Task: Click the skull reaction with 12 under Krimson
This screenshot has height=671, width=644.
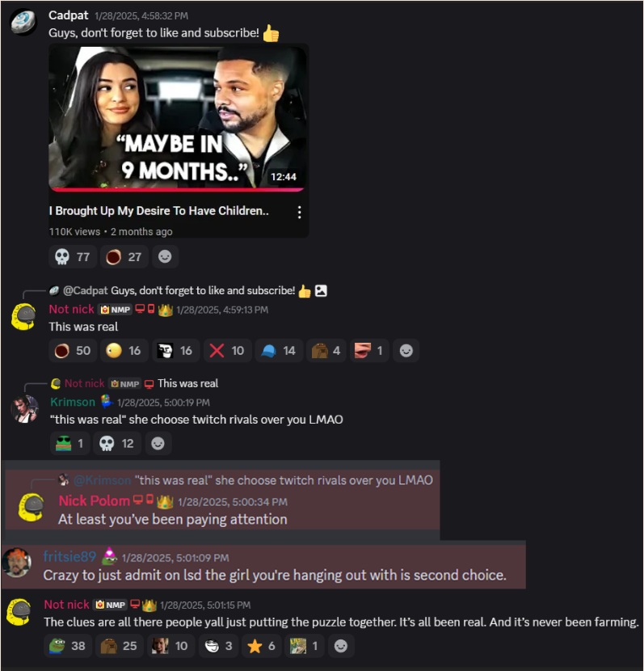Action: 117,443
